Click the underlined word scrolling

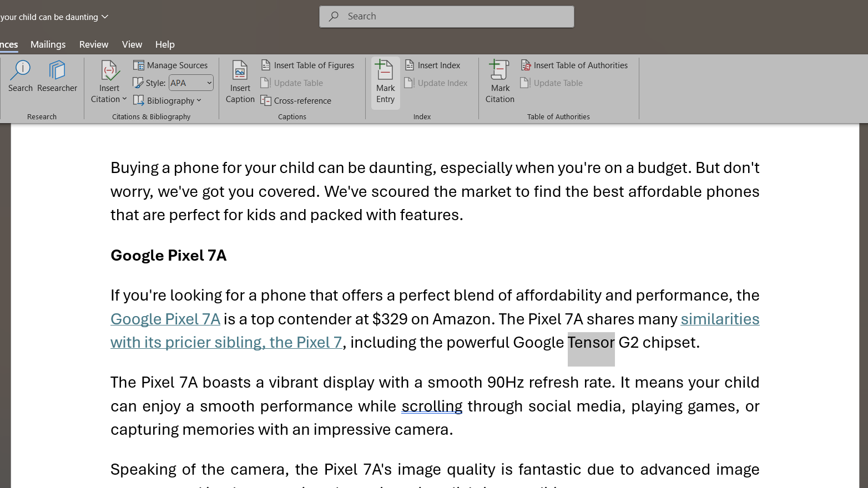[x=432, y=406]
